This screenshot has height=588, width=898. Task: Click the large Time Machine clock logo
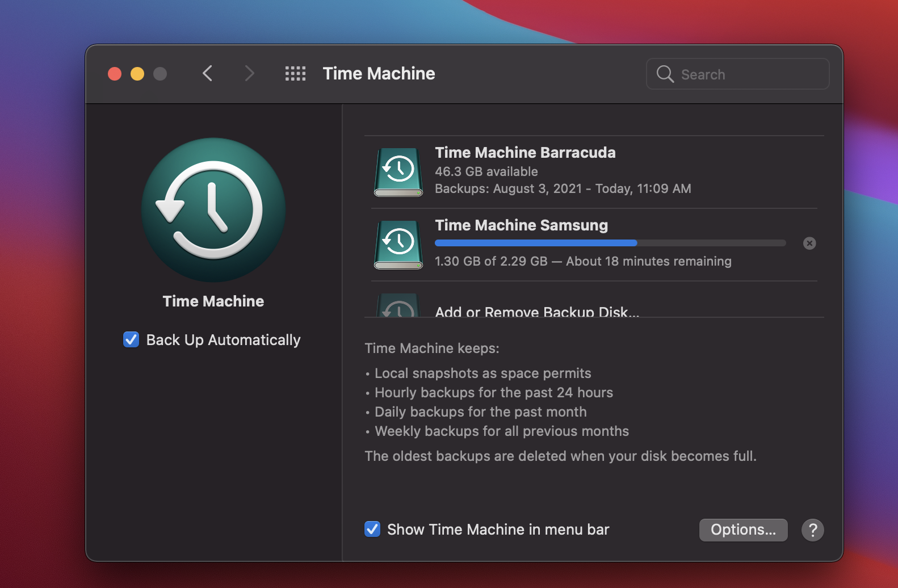(x=213, y=210)
